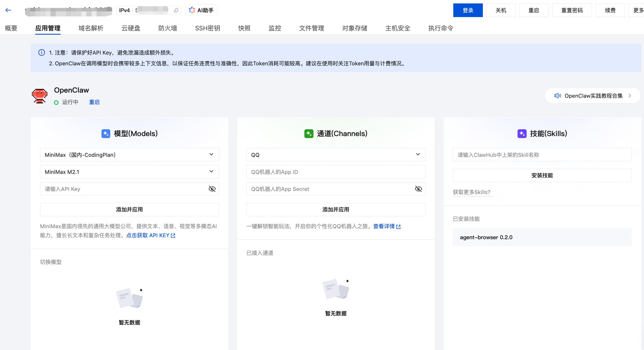This screenshot has width=644, height=350.
Task: Show the MiniMax API Key text
Action: (212, 189)
